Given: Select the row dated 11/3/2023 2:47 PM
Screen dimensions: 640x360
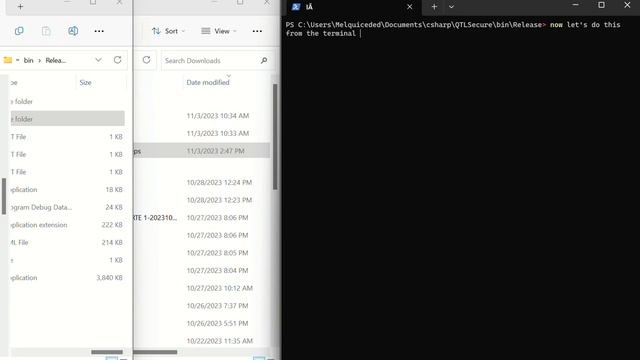Looking at the screenshot, I should click(x=202, y=151).
